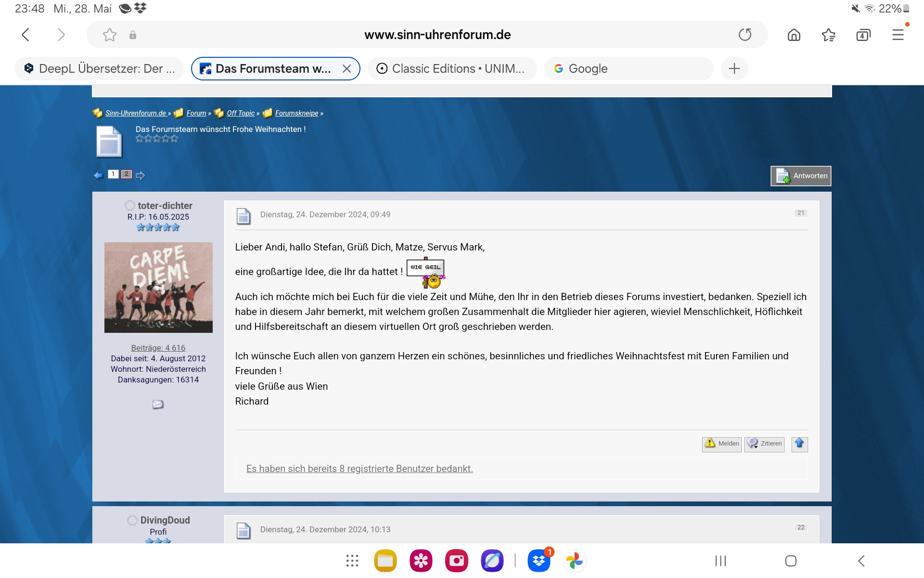This screenshot has height=578, width=924.
Task: Open bookmarks list star icon
Action: click(x=828, y=35)
